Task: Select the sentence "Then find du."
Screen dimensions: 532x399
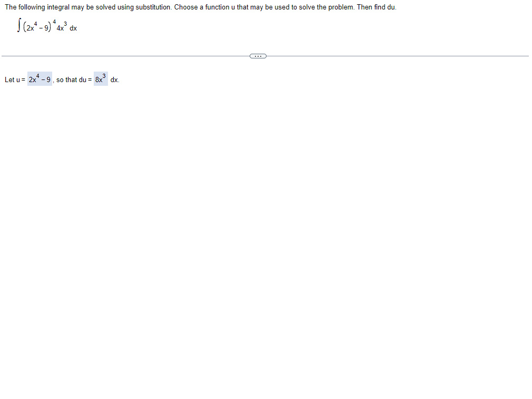Action: pos(377,7)
